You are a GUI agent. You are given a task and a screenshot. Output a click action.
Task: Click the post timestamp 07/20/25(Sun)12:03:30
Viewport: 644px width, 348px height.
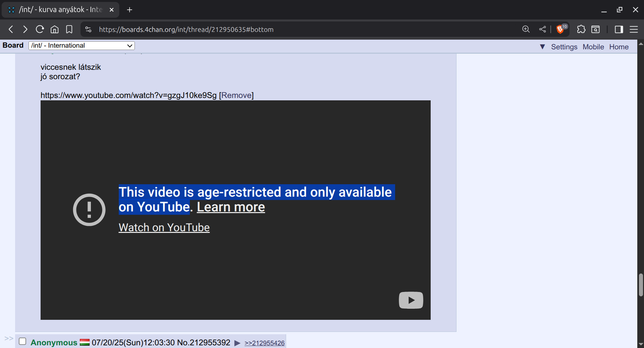(133, 343)
